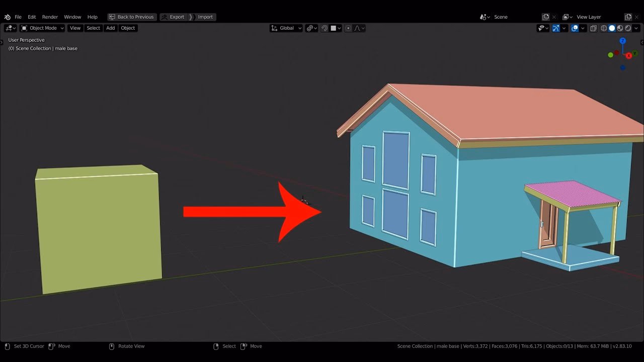Click the 'v2.83.10' version text
This screenshot has width=644, height=362.
[622, 346]
